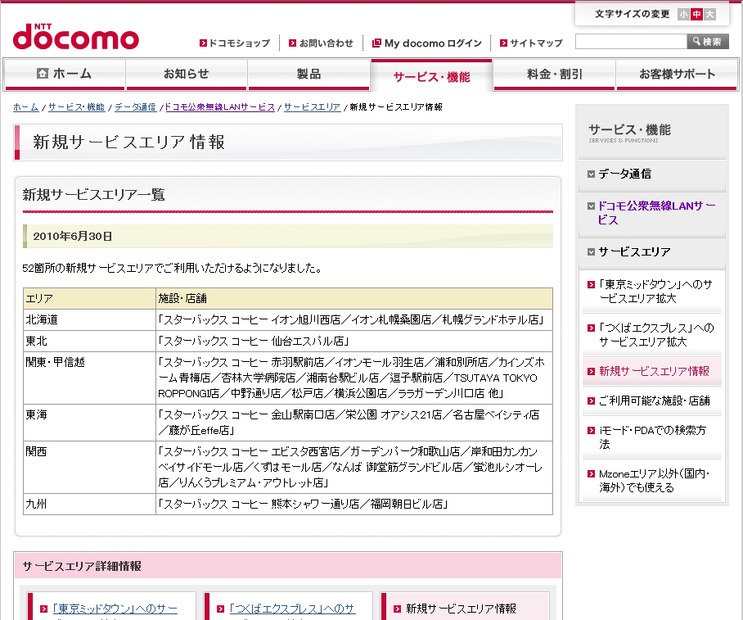Click expand icon beside sidebar サービスエリア
This screenshot has height=620, width=743.
click(x=591, y=252)
